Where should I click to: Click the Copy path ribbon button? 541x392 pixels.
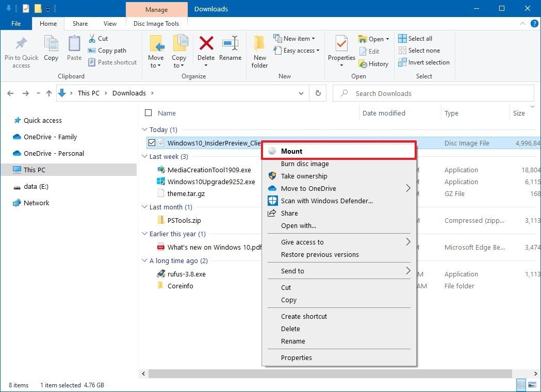click(107, 51)
